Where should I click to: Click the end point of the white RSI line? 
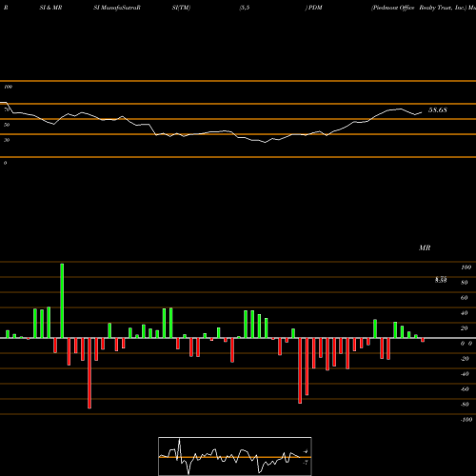click(x=422, y=112)
